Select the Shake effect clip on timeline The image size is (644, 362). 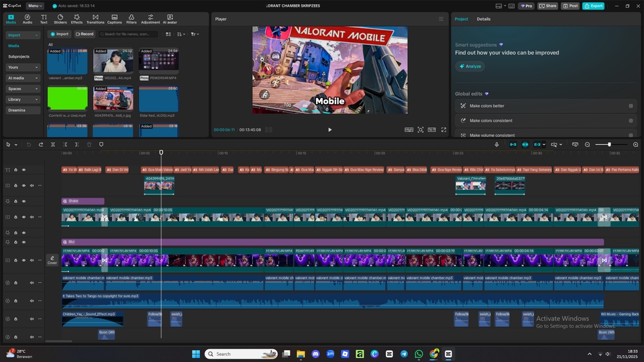(x=83, y=201)
